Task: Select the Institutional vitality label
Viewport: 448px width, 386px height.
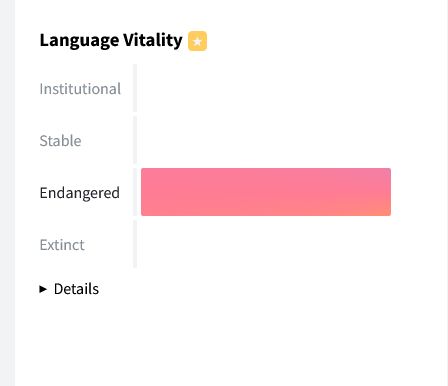Action: pos(80,89)
